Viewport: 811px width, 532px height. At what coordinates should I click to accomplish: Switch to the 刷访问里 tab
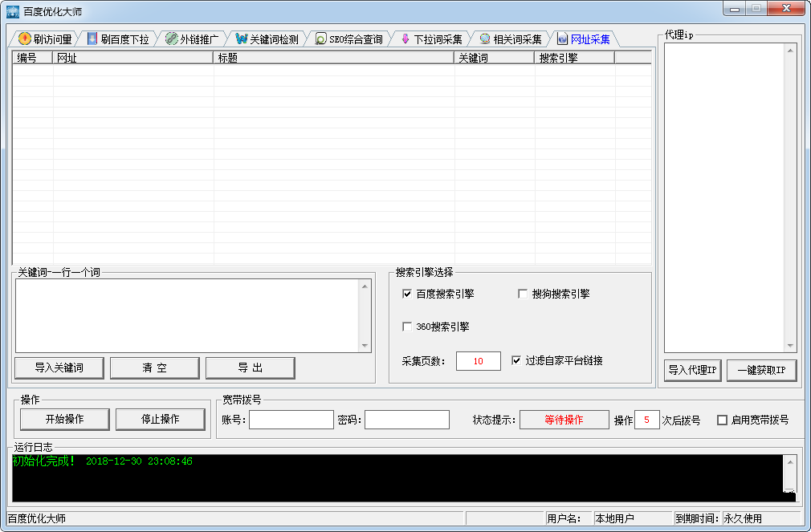(45, 39)
